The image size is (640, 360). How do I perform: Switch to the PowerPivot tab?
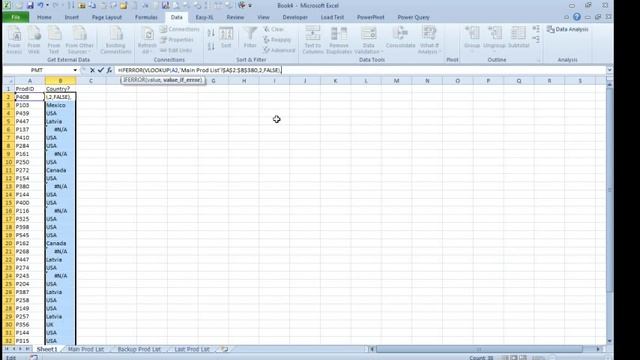pos(371,17)
